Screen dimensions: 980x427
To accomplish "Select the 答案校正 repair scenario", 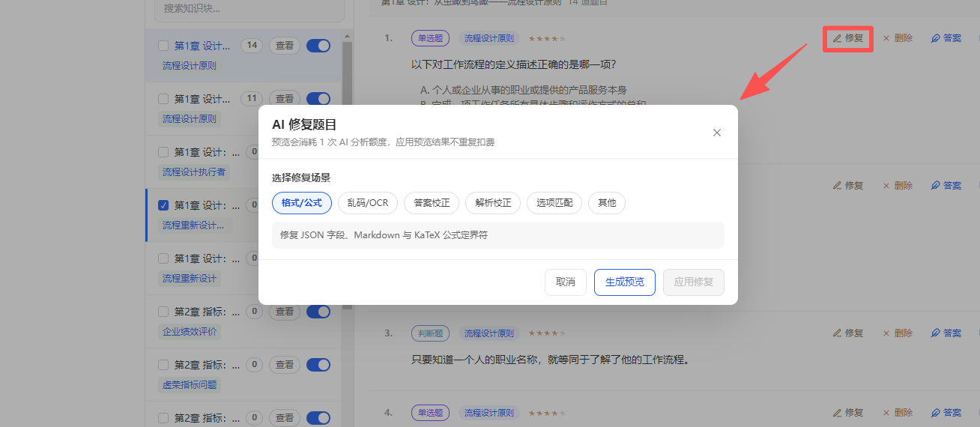I will tap(432, 203).
